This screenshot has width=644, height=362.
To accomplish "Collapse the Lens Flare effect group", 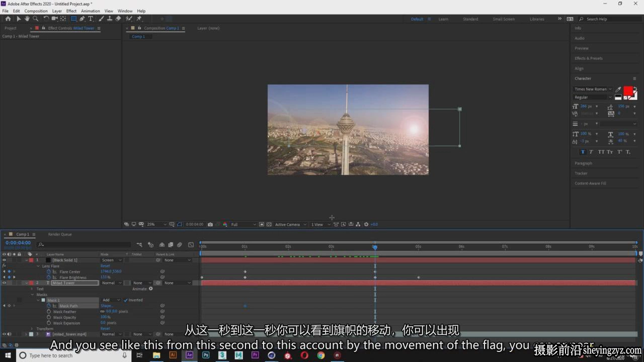I will [38, 266].
